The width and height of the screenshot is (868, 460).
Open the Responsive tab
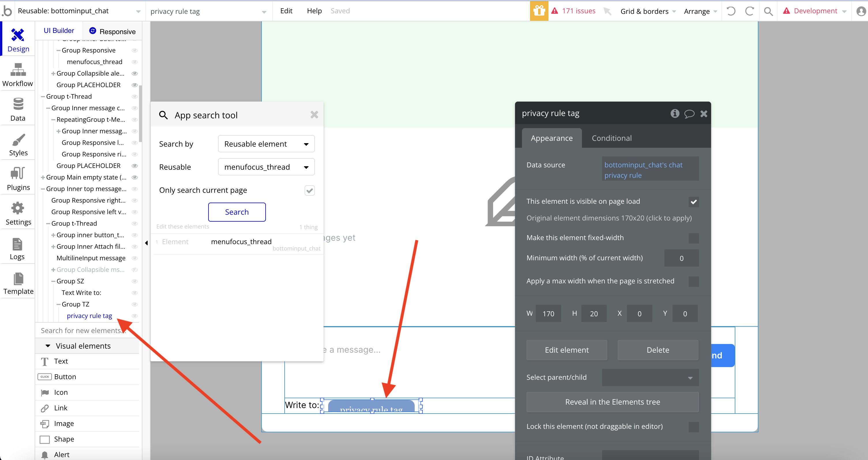pos(112,31)
